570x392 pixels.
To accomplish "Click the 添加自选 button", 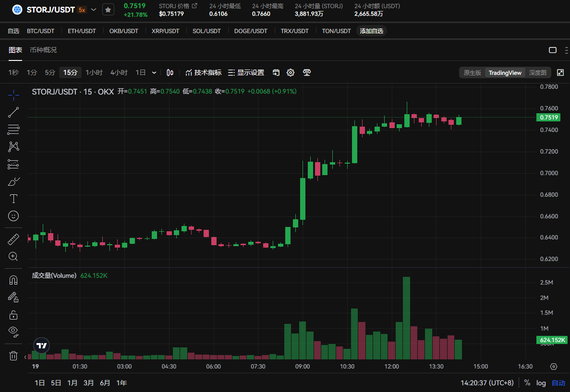I will tap(372, 31).
